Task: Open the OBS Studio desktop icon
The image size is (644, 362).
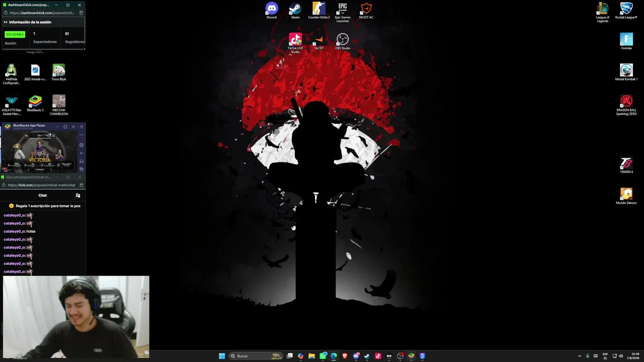Action: (343, 41)
